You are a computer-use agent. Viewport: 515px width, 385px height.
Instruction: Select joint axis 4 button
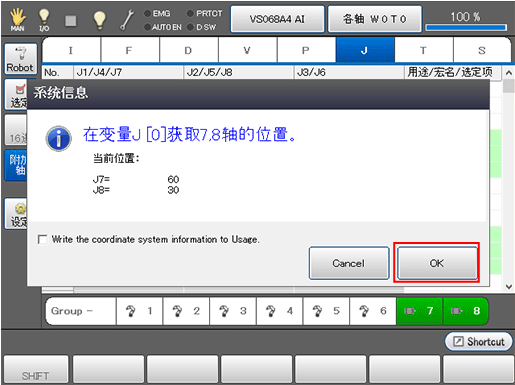click(x=280, y=311)
